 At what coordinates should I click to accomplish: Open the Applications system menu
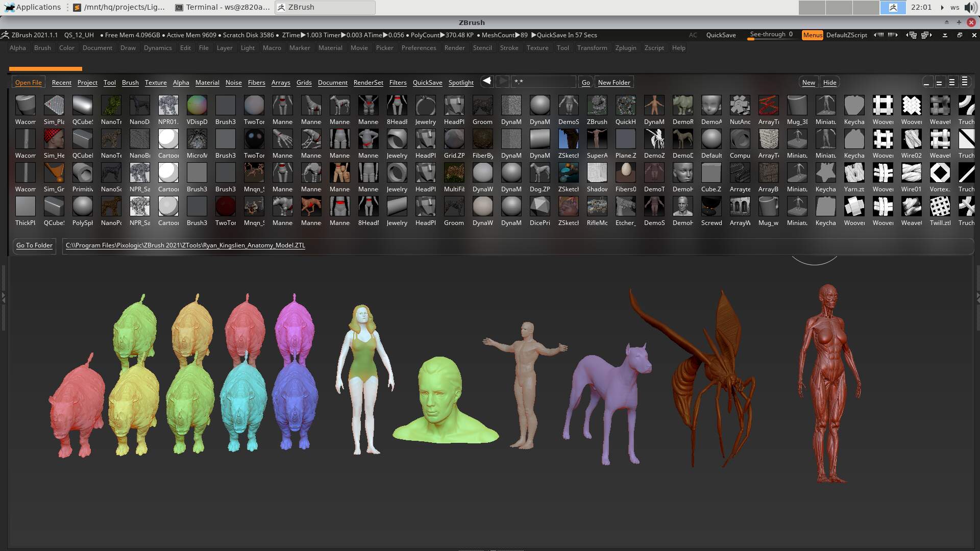point(33,7)
